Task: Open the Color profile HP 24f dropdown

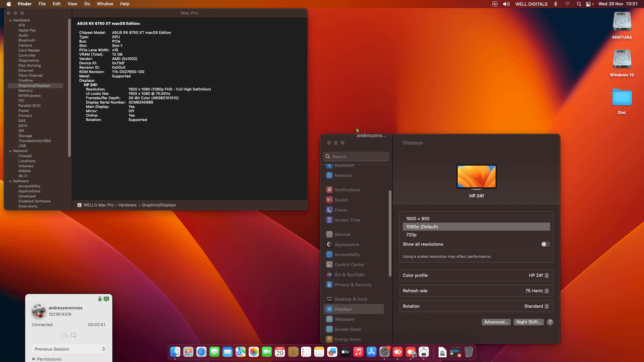Action: (x=539, y=275)
